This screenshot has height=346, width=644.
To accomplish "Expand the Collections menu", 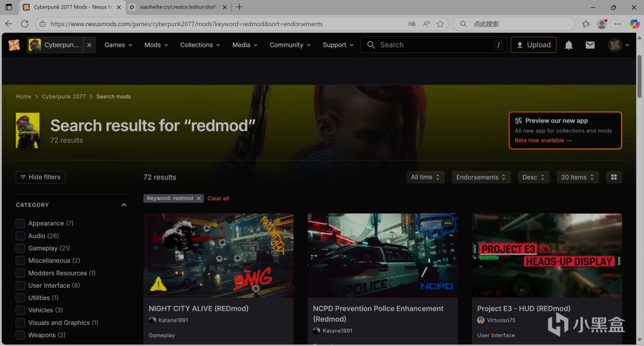I will tap(200, 45).
